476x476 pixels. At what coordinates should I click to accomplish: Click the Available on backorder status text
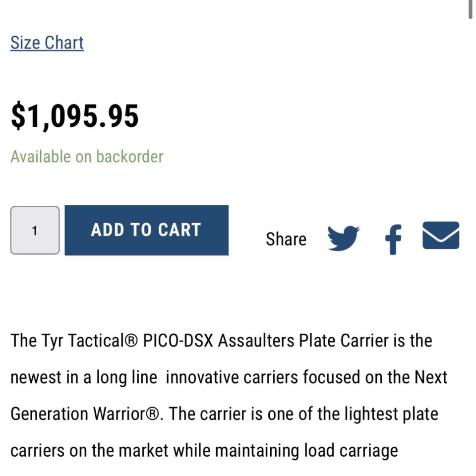click(x=87, y=156)
